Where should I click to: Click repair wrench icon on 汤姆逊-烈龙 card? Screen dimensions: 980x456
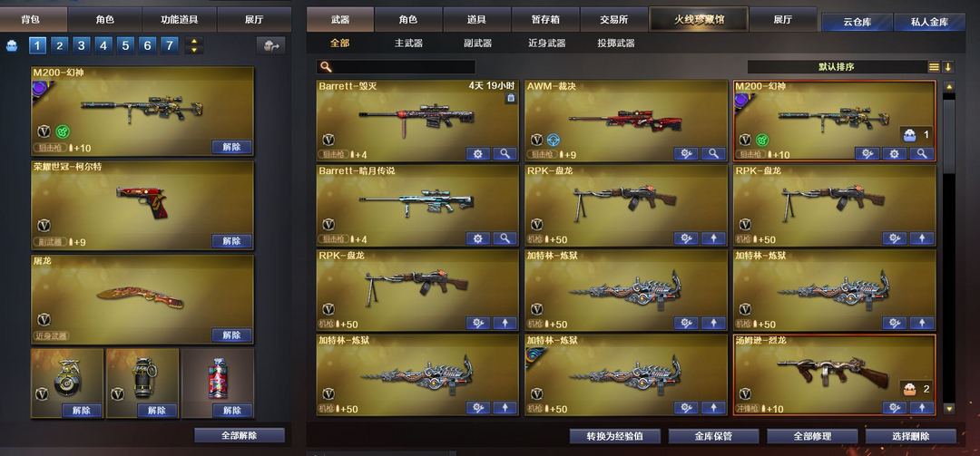(x=895, y=408)
